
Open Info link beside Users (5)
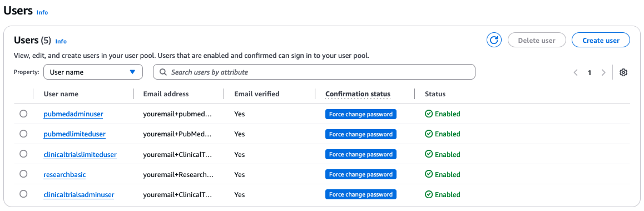click(x=61, y=41)
